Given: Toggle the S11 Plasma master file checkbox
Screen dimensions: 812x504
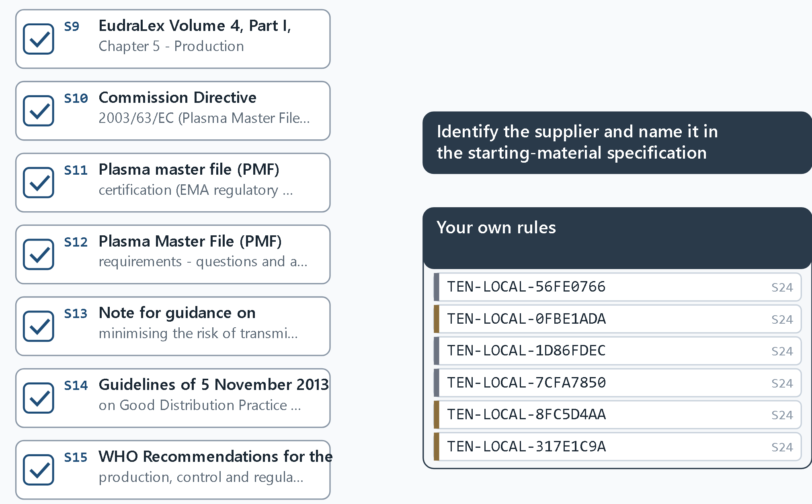Looking at the screenshot, I should coord(39,183).
